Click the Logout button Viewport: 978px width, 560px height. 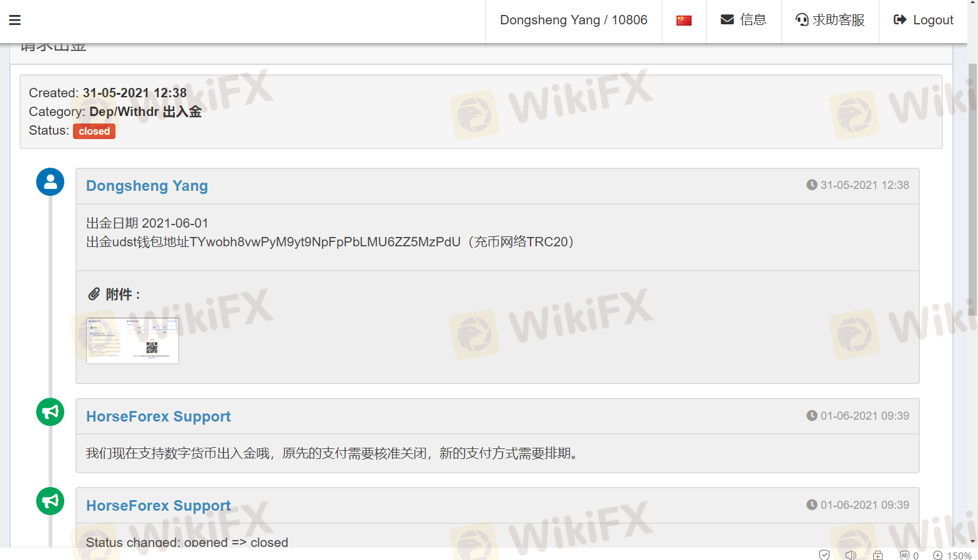pos(924,20)
